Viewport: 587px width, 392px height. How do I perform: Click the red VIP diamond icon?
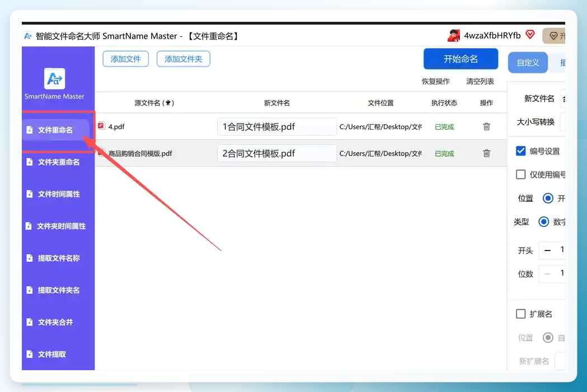click(530, 35)
